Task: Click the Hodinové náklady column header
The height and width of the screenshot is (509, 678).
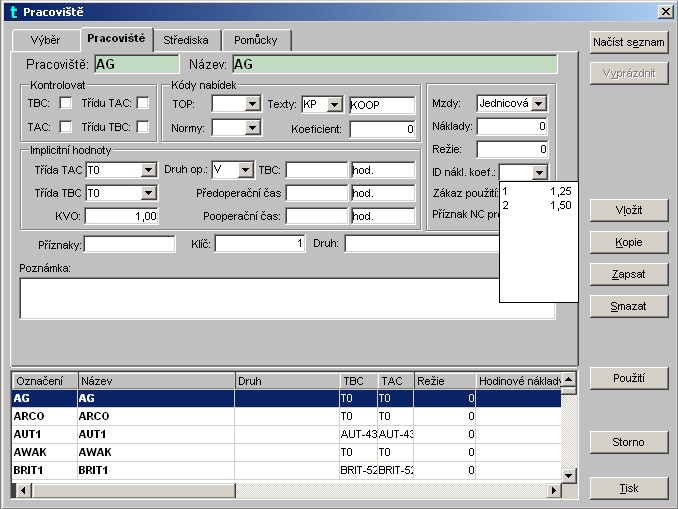Action: pyautogui.click(x=518, y=381)
